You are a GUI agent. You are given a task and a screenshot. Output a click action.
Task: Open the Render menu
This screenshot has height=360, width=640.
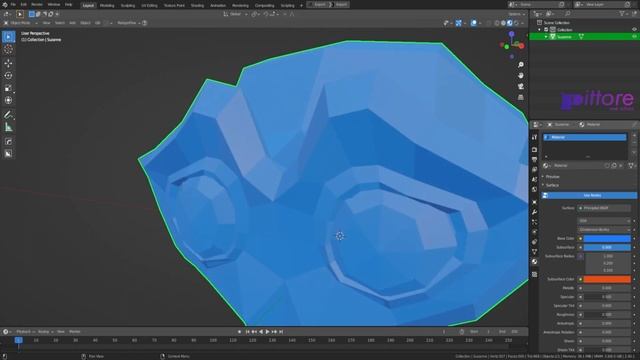tap(37, 4)
